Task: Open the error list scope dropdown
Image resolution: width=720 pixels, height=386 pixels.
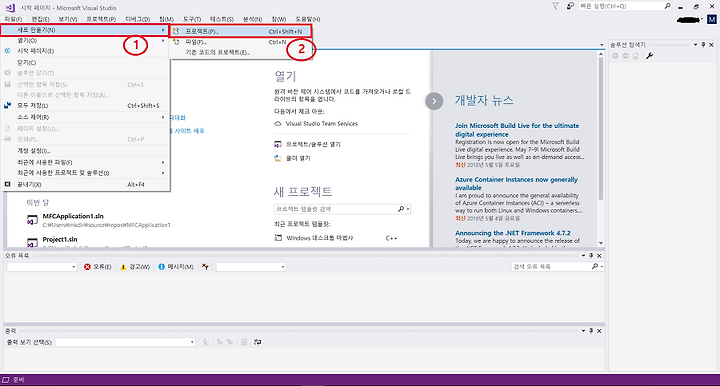Action: click(41, 267)
